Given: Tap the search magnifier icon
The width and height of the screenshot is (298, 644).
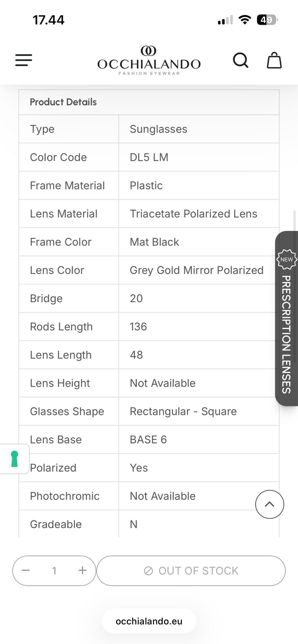Looking at the screenshot, I should click(241, 60).
